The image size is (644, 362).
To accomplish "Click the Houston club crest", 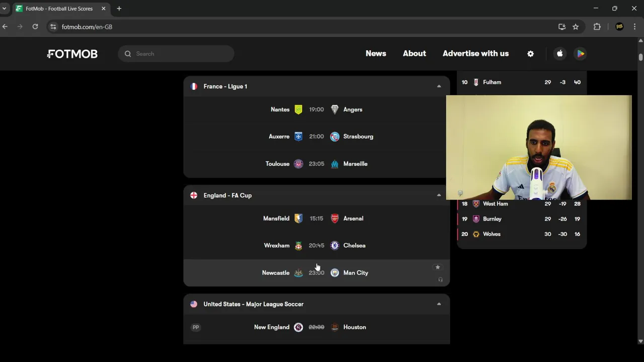I will point(335,327).
